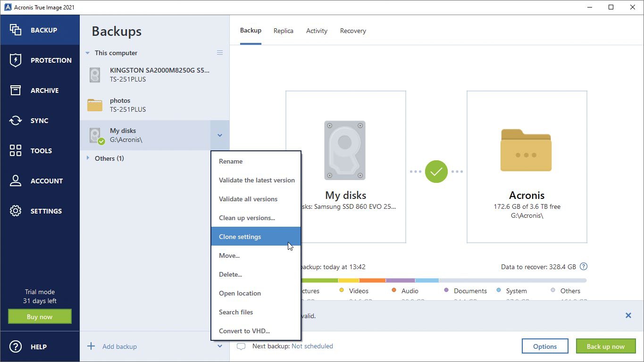
Task: Click the My disks source card
Action: [346, 167]
